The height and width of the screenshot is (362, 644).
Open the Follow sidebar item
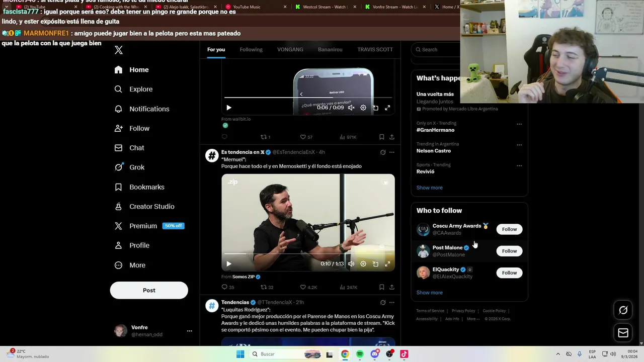click(132, 128)
